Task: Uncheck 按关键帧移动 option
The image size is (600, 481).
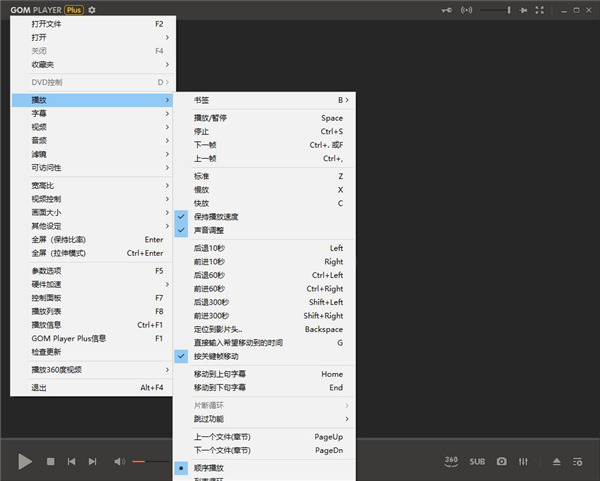Action: 216,355
